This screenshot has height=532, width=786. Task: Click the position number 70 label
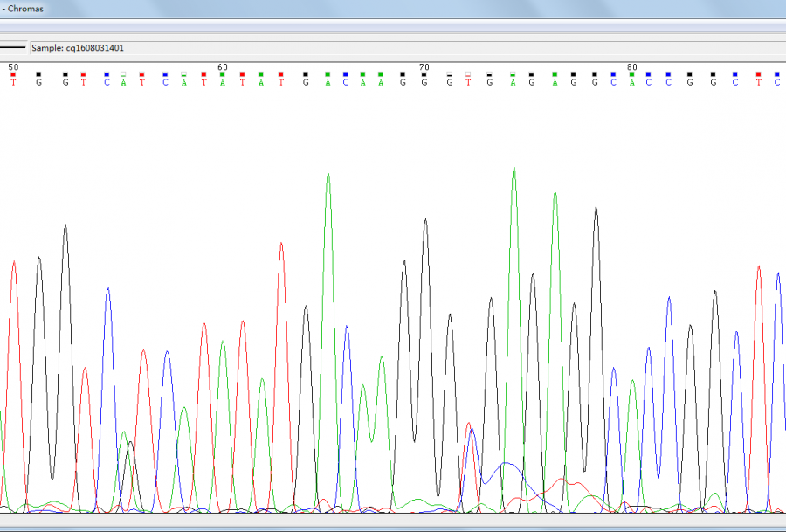click(424, 67)
